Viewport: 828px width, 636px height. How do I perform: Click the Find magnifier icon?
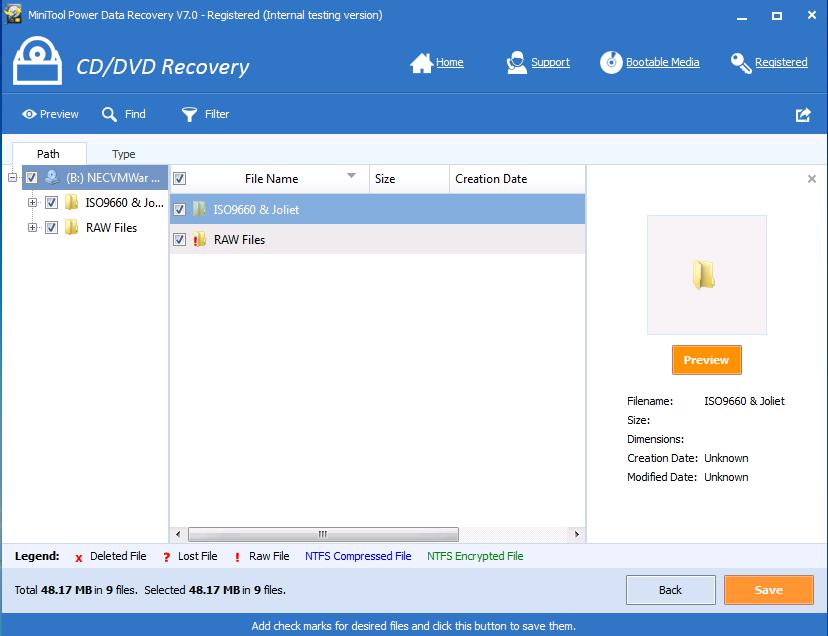click(x=109, y=114)
